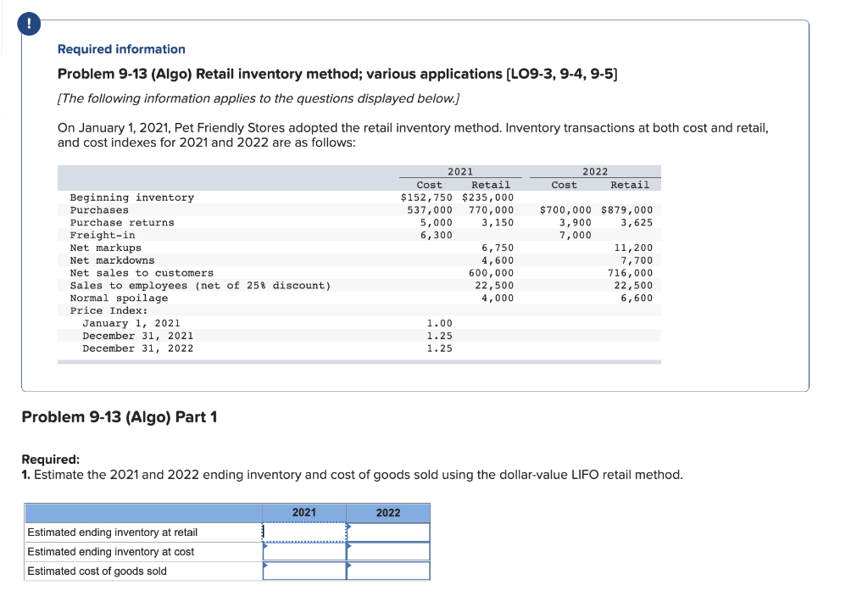This screenshot has width=868, height=602.
Task: Click the triangle on 2021 cost of goods cell
Action: pyautogui.click(x=264, y=566)
